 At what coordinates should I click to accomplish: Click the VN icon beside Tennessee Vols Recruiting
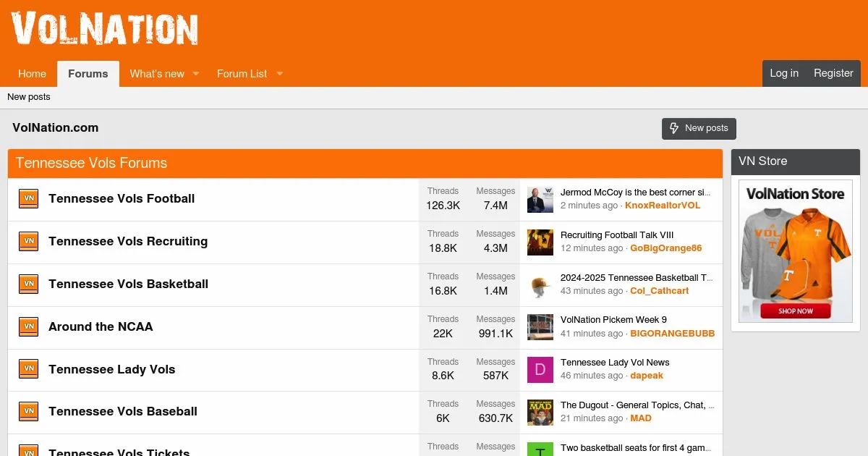coord(28,242)
